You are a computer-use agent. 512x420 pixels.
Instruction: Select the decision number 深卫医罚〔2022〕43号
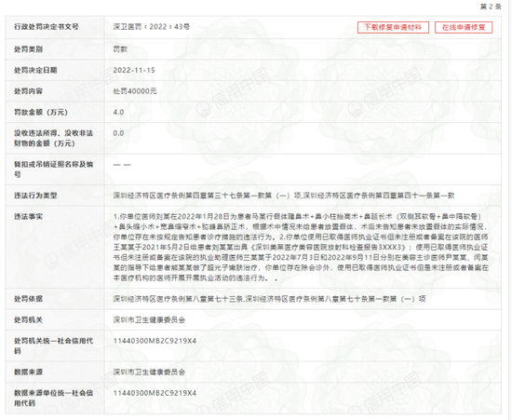coord(152,27)
